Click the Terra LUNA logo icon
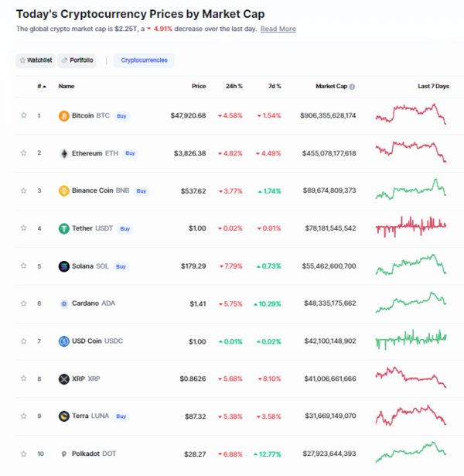 pyautogui.click(x=63, y=416)
